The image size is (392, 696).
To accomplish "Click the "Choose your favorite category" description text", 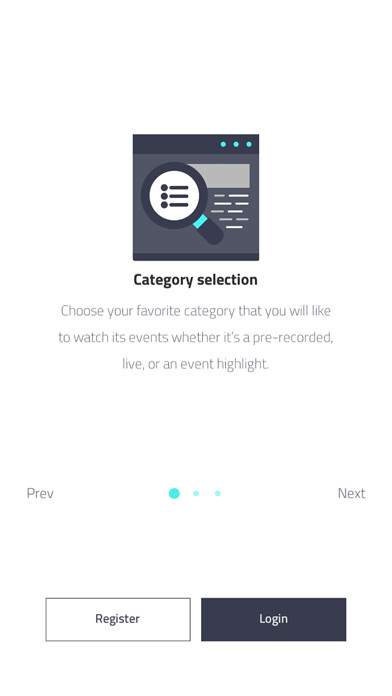I will point(196,337).
